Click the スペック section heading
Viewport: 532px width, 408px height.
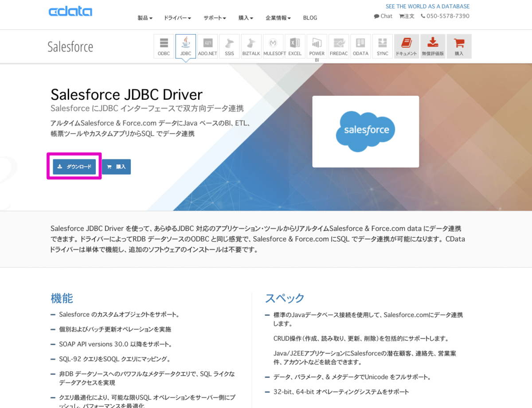pyautogui.click(x=285, y=298)
